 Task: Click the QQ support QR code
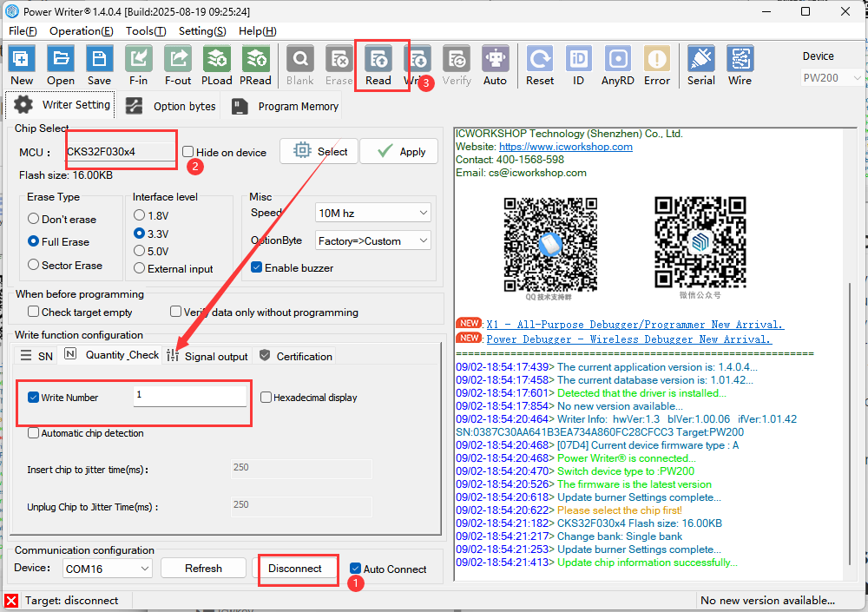[550, 244]
